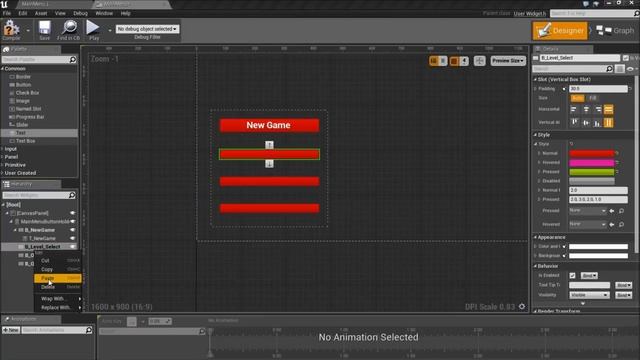Click the New Game button in canvas
640x360 pixels.
(269, 125)
